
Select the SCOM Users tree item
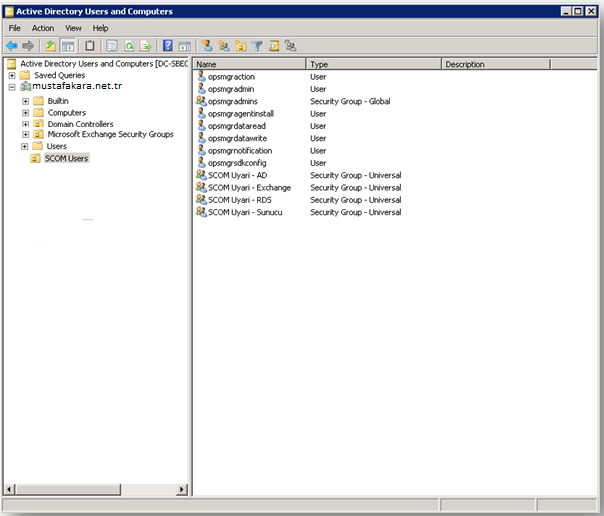point(67,158)
